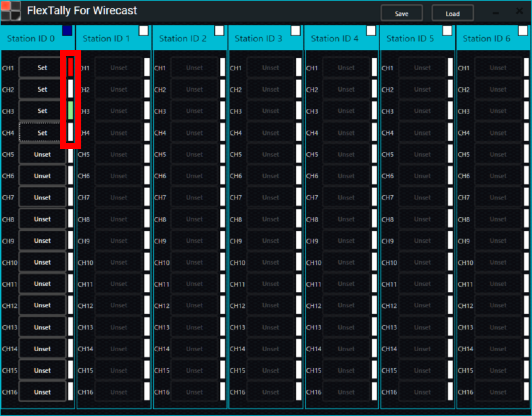Image resolution: width=532 pixels, height=416 pixels.
Task: Click Unset for CH16 on Station ID 0
Action: [42, 392]
